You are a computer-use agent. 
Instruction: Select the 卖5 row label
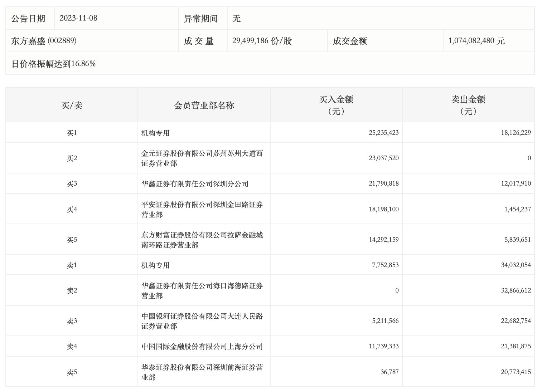72,372
